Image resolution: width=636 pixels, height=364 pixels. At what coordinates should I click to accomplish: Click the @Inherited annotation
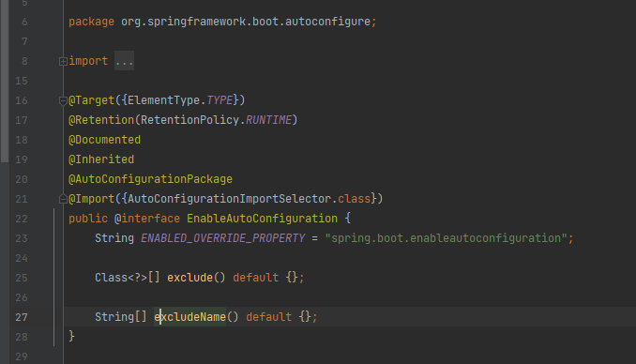pyautogui.click(x=101, y=159)
